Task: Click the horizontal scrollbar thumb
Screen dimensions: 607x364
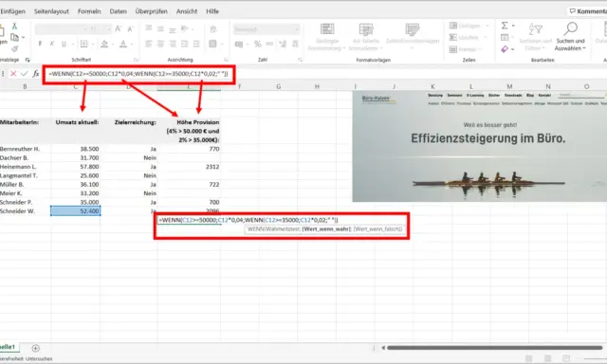Action: (x=495, y=348)
